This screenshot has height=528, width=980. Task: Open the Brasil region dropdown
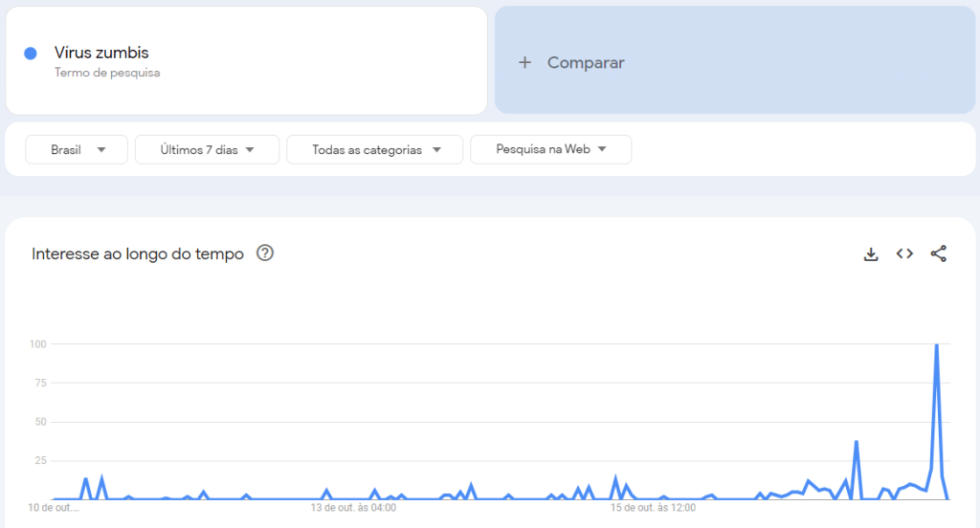point(77,149)
